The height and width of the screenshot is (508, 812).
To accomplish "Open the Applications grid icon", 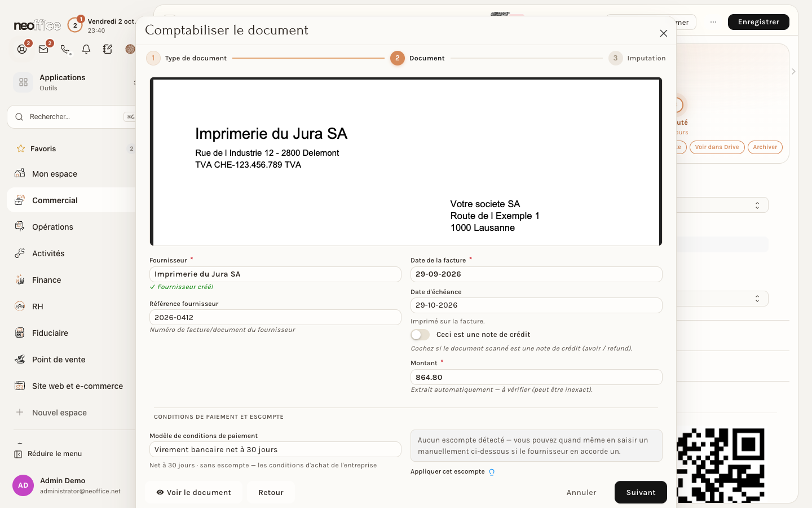I will [23, 82].
